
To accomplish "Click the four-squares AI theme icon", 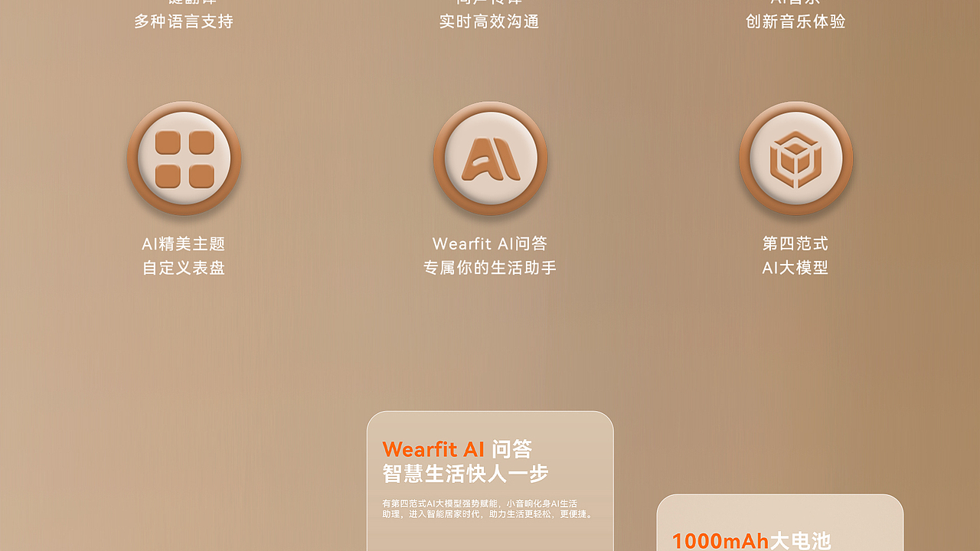I will pyautogui.click(x=184, y=159).
